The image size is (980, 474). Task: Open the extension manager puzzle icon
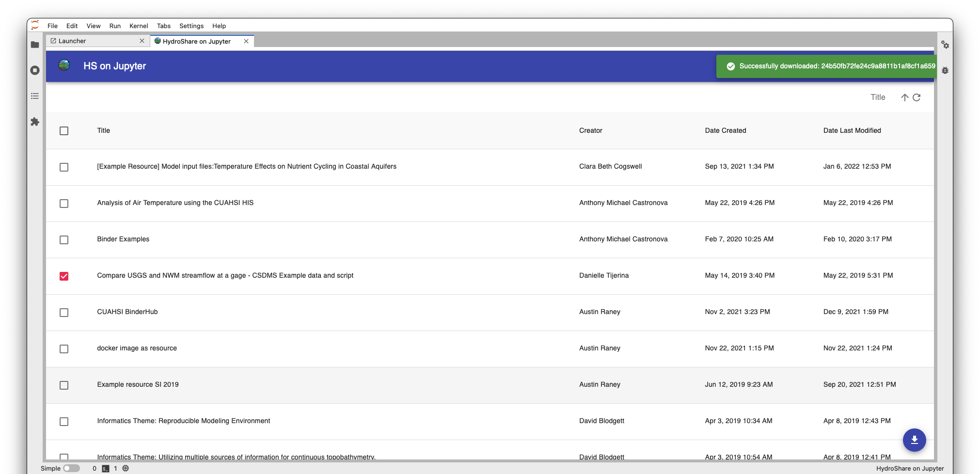click(x=35, y=122)
